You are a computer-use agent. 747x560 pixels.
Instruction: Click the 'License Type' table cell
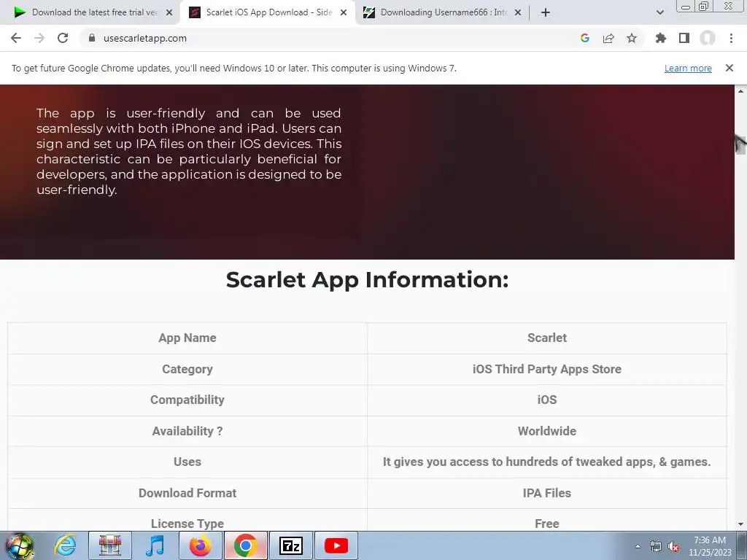tap(187, 521)
